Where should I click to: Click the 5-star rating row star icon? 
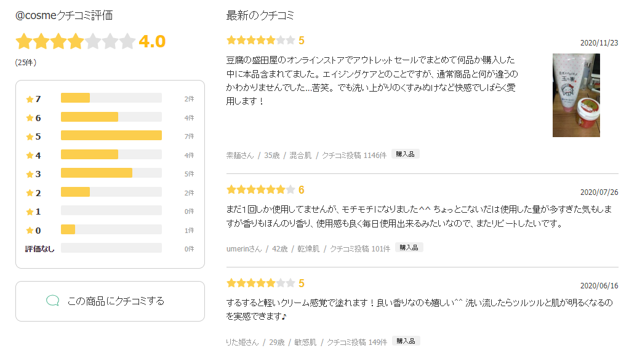[x=30, y=136]
